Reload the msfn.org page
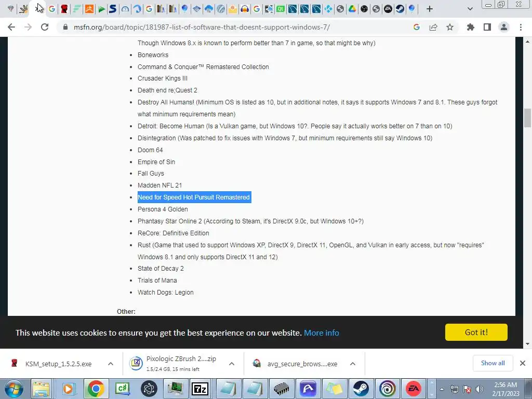 45,27
